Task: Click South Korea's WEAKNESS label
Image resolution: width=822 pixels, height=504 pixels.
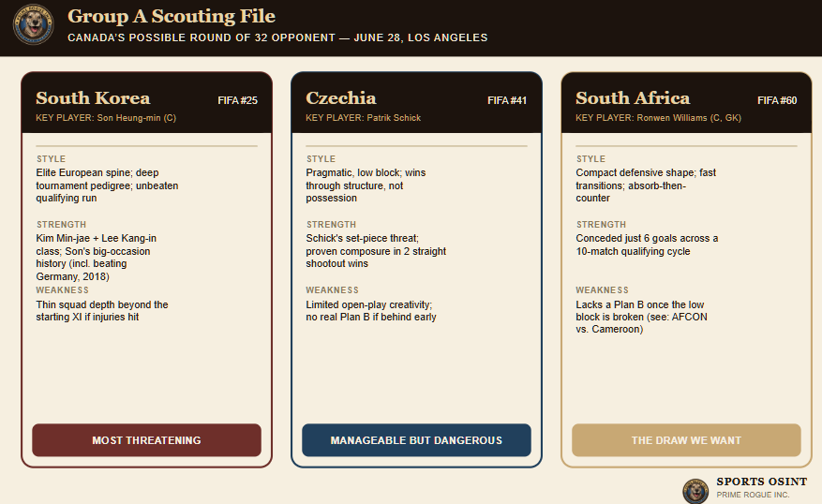Action: [63, 290]
